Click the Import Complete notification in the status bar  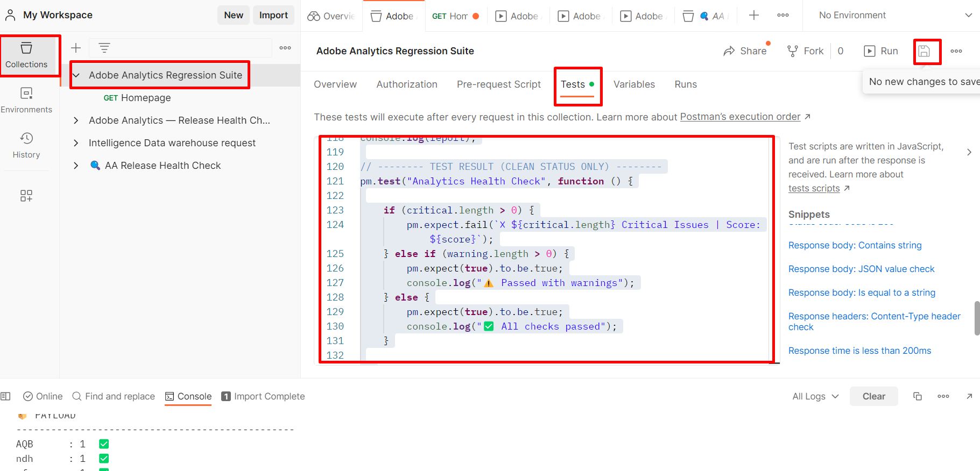(x=263, y=396)
